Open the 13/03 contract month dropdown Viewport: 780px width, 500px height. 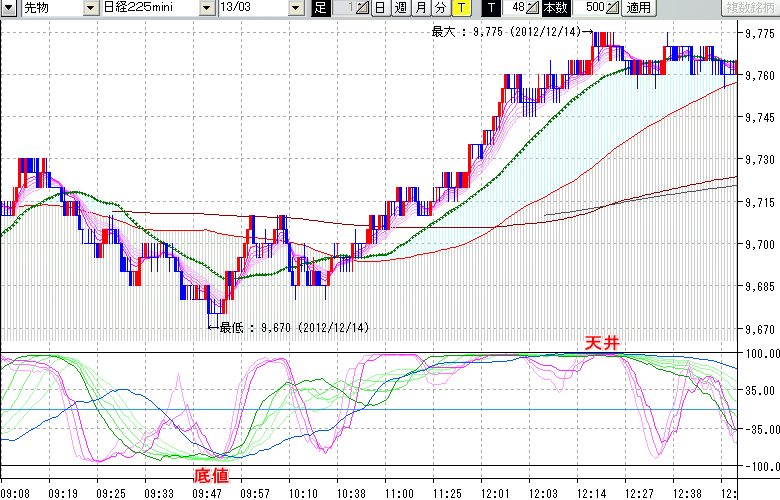tap(296, 8)
